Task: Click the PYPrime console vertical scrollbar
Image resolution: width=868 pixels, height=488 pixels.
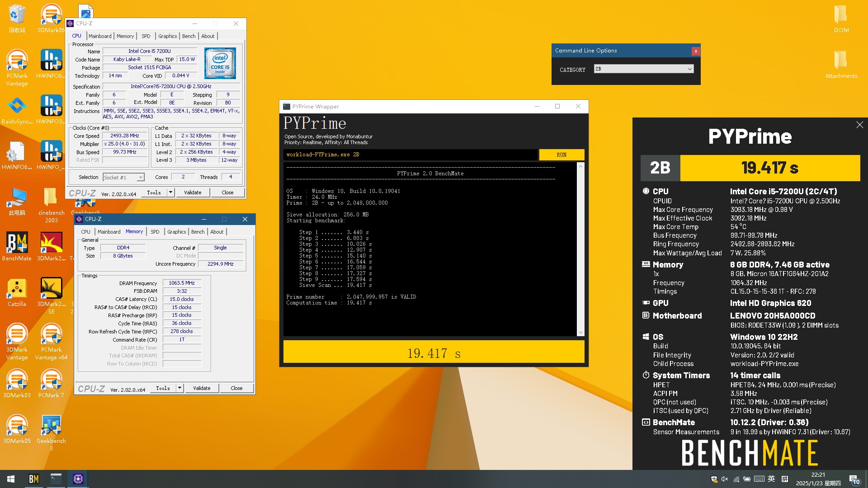Action: [x=580, y=249]
